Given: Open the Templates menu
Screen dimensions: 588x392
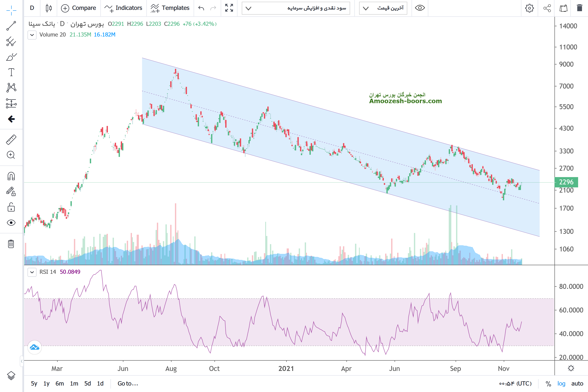Looking at the screenshot, I should (170, 8).
